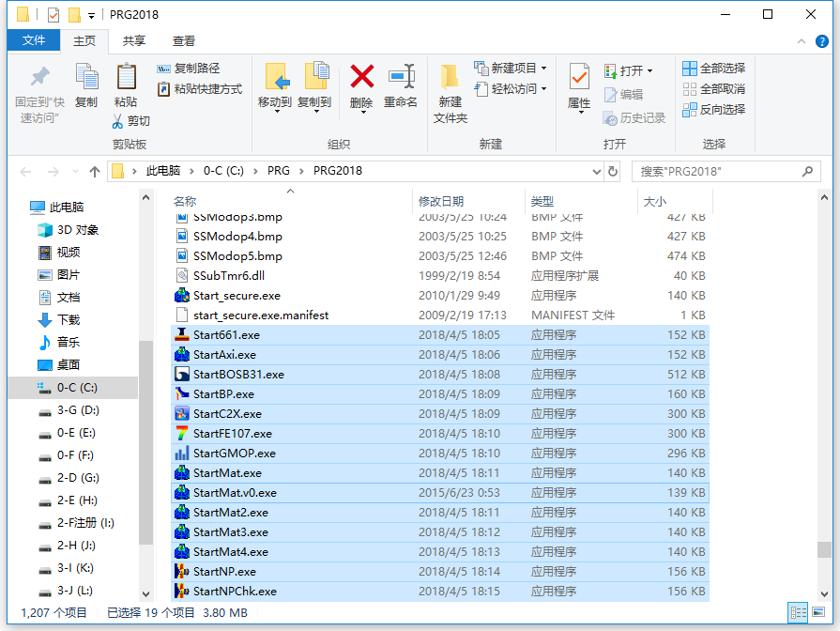Viewport: 840px width, 631px height.
Task: Open the Quick Access Toolbar customize arrow
Action: pos(91,15)
